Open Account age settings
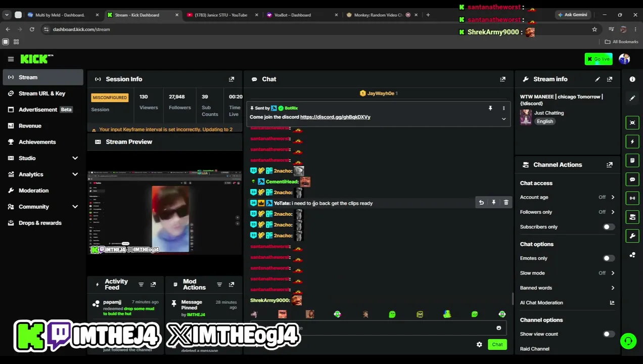This screenshot has width=643, height=364. pyautogui.click(x=567, y=197)
